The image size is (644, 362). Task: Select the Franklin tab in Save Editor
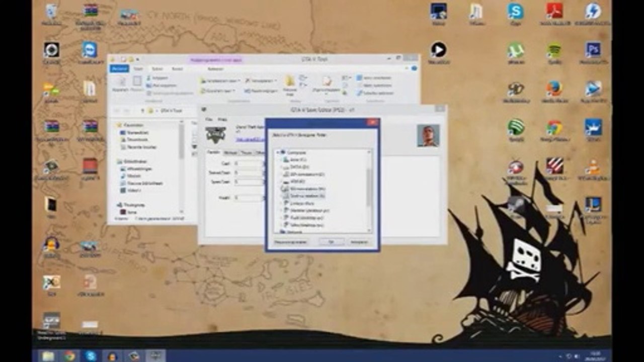coord(214,152)
